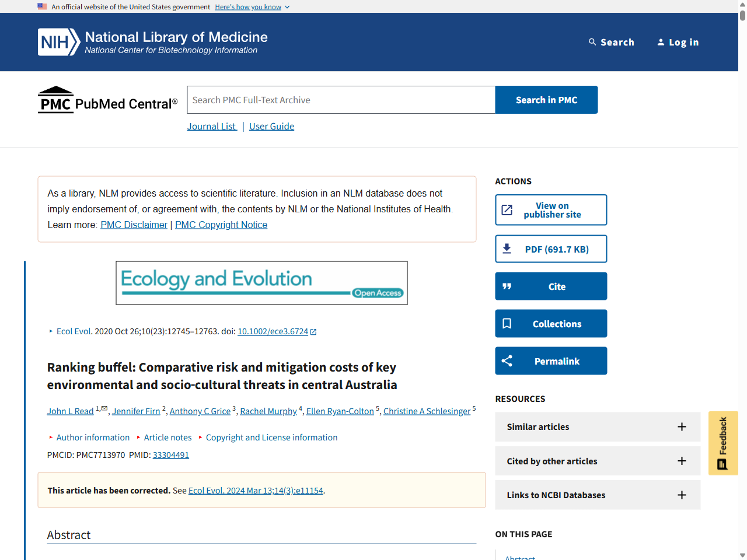The image size is (747, 560).
Task: Click the Log in person icon
Action: (x=661, y=41)
